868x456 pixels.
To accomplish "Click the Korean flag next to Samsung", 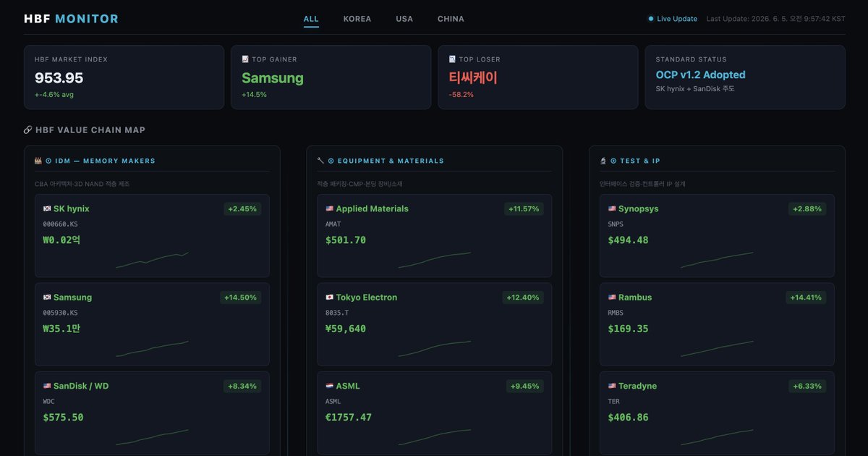I will tap(47, 297).
